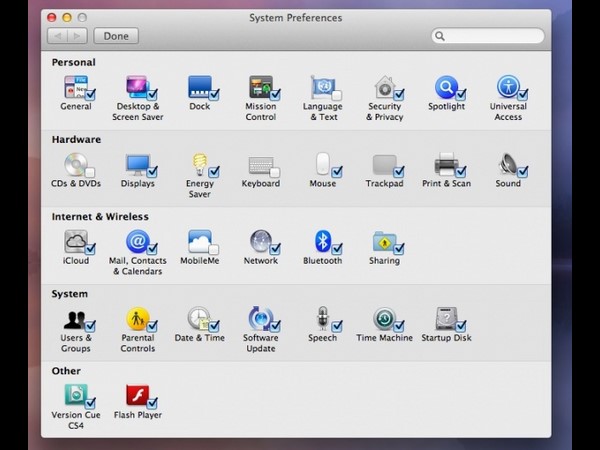The image size is (600, 450).
Task: Enable the Language & Text checkbox
Action: pos(337,95)
